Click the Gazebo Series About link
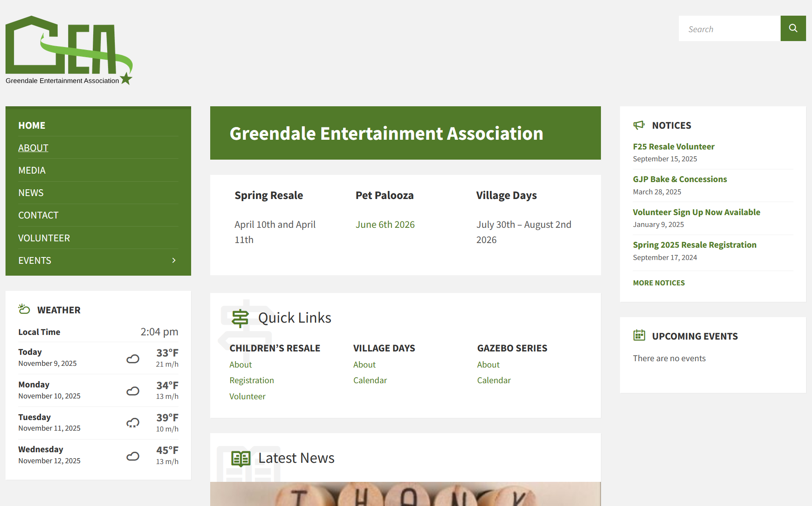The image size is (812, 506). click(x=488, y=364)
